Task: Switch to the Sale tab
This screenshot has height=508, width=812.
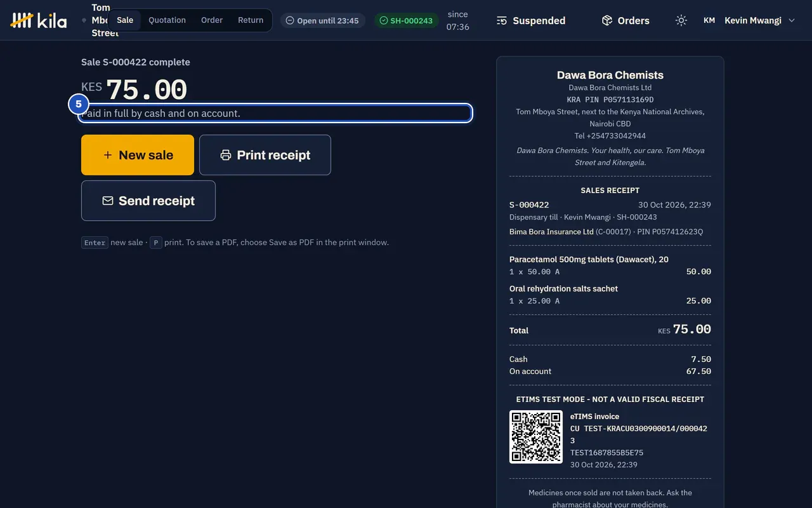Action: (125, 20)
